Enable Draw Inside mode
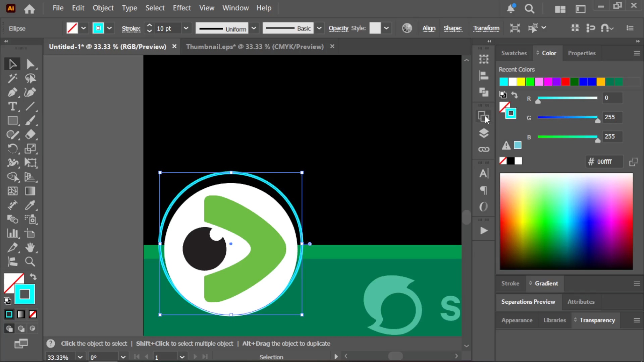The image size is (644, 362). coord(33,328)
